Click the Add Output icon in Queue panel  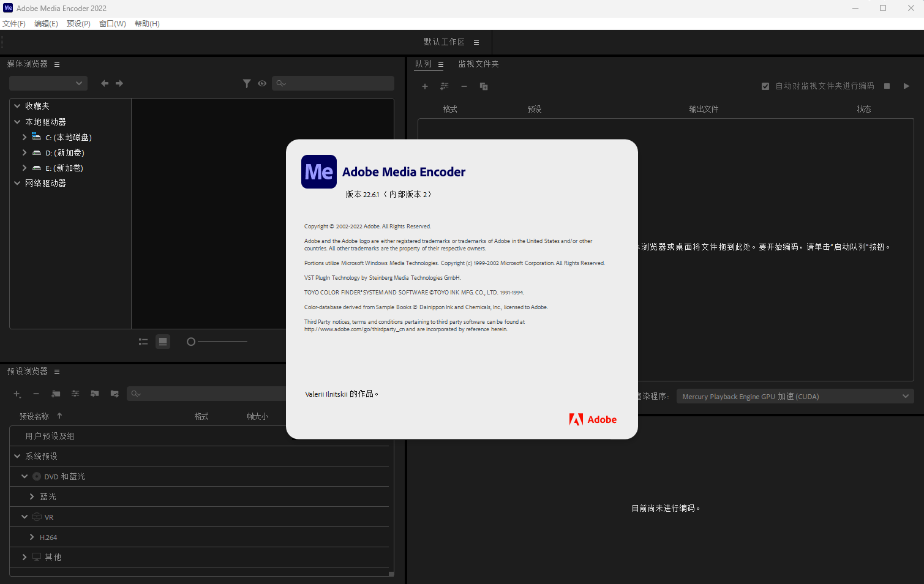[484, 86]
